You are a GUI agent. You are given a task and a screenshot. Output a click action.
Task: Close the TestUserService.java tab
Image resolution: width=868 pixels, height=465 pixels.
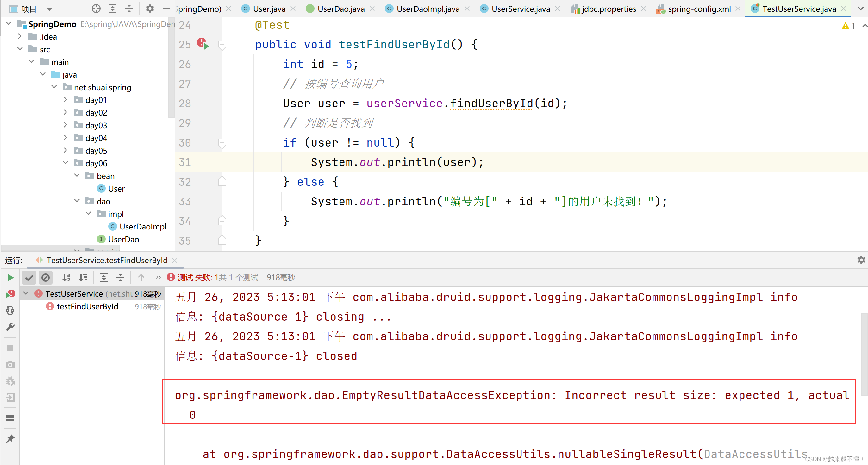pyautogui.click(x=844, y=9)
